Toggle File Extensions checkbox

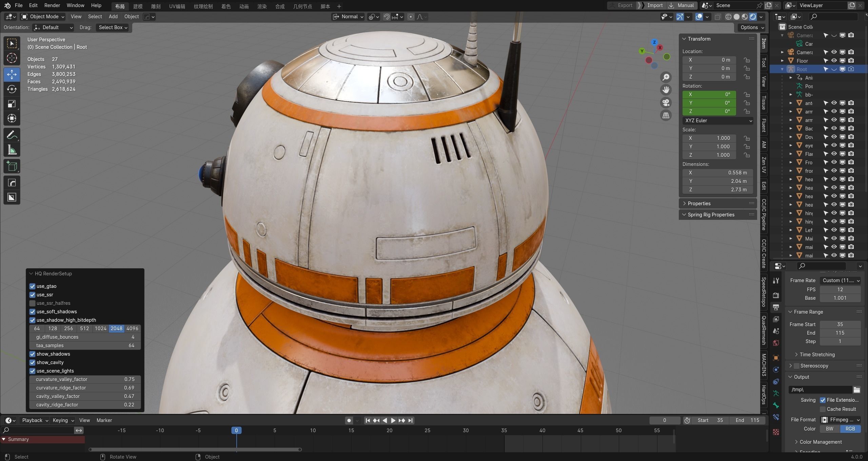823,400
